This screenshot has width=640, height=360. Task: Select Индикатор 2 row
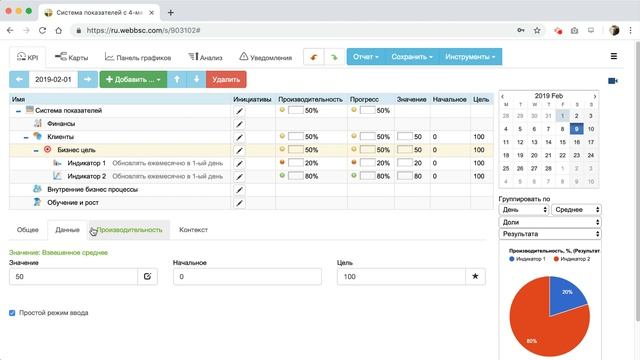click(x=251, y=176)
